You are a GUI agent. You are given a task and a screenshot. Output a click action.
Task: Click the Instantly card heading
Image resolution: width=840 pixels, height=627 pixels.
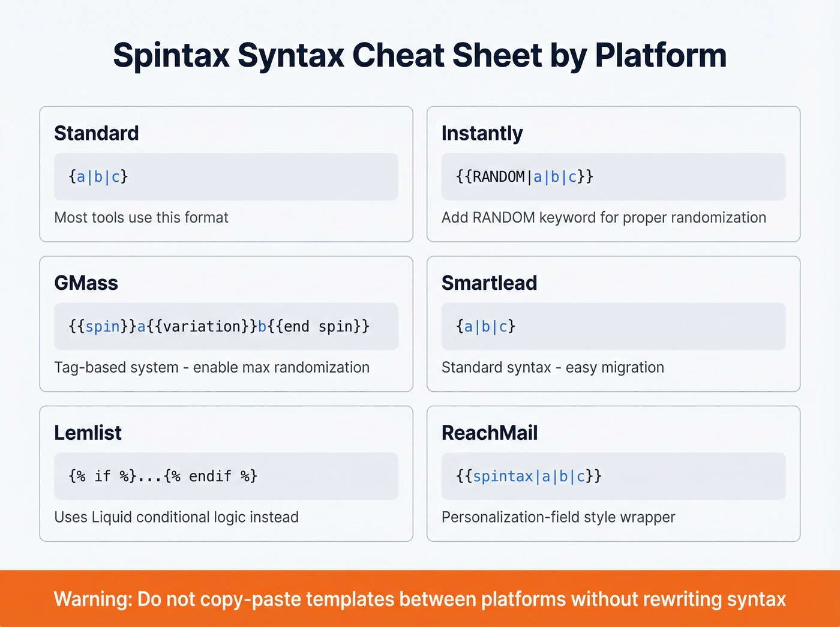point(482,133)
